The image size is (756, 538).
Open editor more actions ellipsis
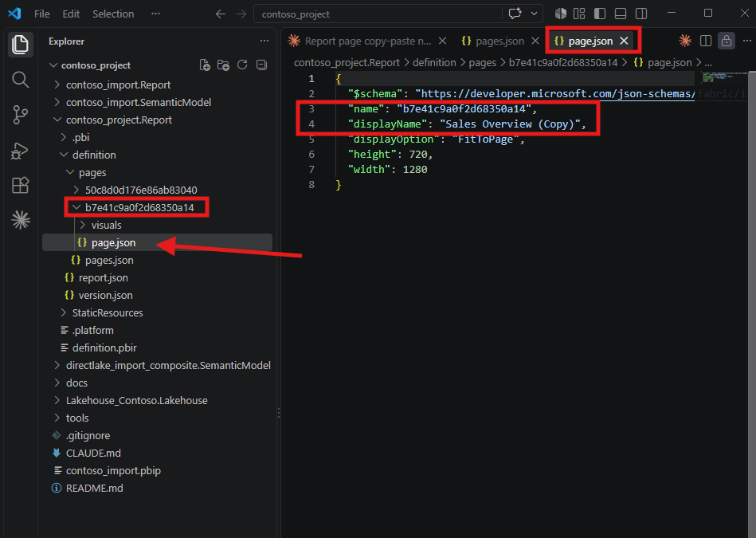tap(747, 41)
